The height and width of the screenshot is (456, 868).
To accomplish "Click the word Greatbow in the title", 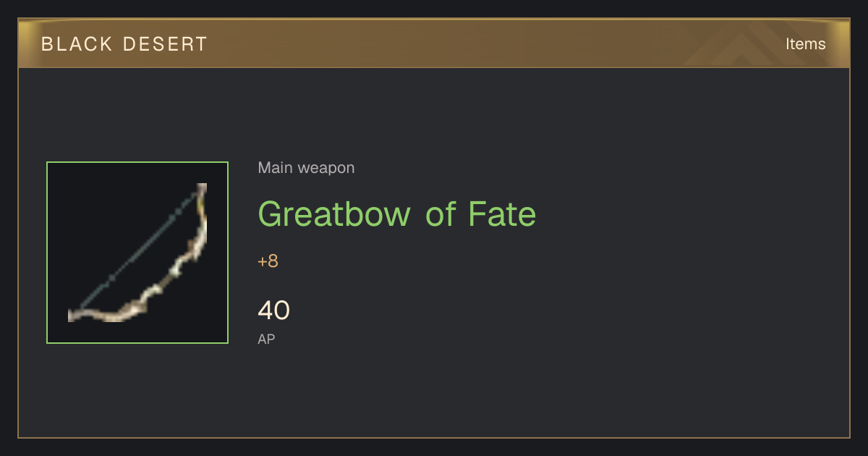I will pos(334,214).
